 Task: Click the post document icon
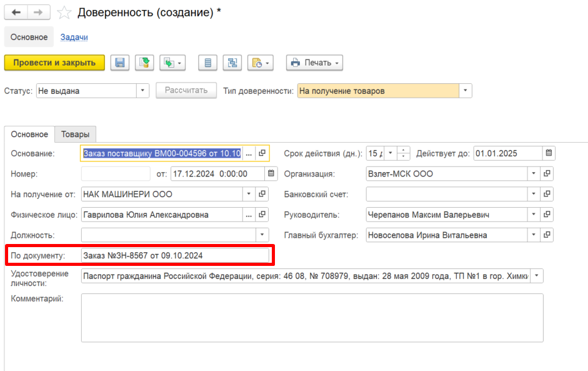[x=144, y=63]
